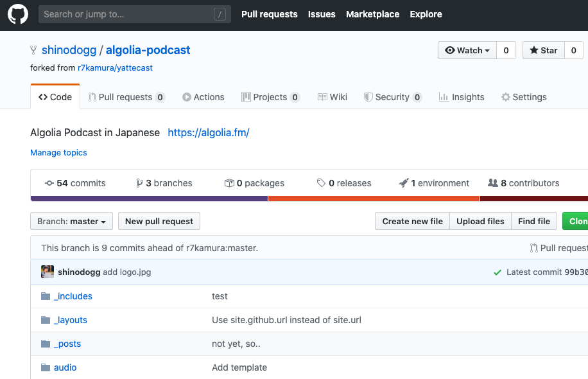The height and width of the screenshot is (379, 588).
Task: Open the 0 releases page
Action: tap(344, 183)
